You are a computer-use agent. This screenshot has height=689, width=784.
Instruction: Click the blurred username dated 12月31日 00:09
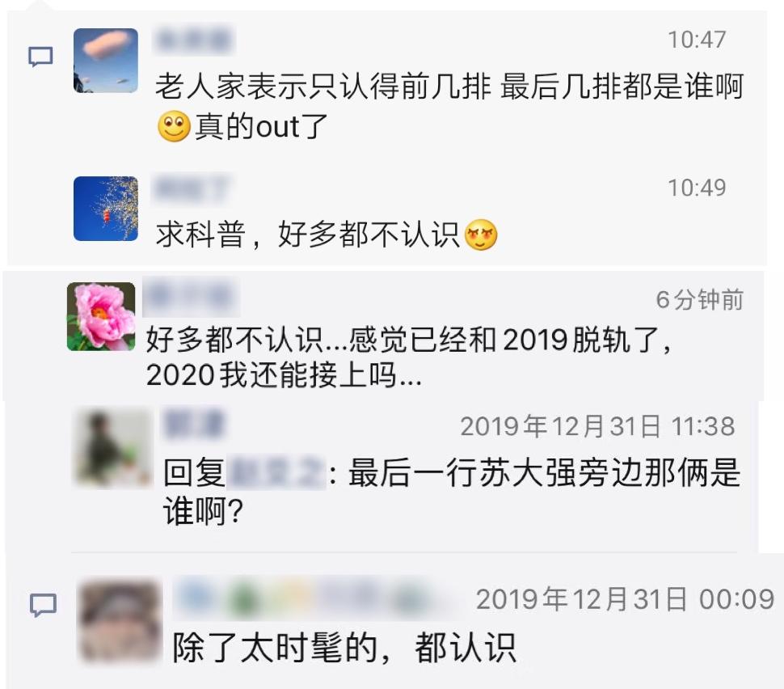point(315,598)
